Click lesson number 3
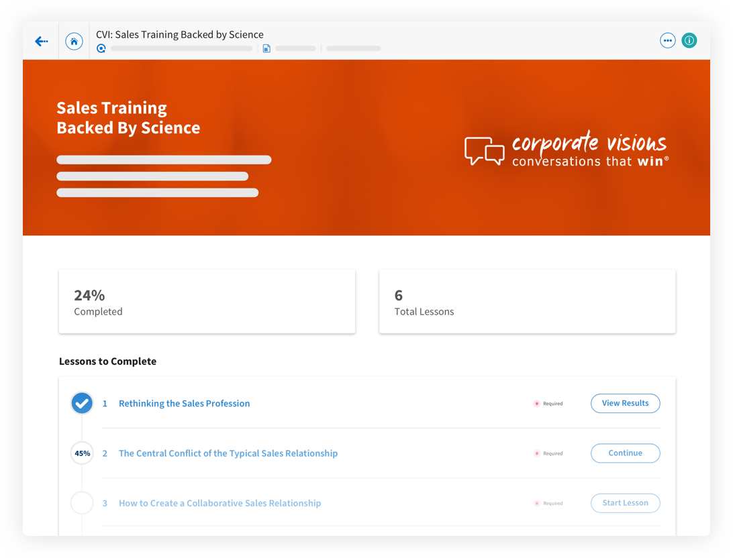 click(105, 504)
